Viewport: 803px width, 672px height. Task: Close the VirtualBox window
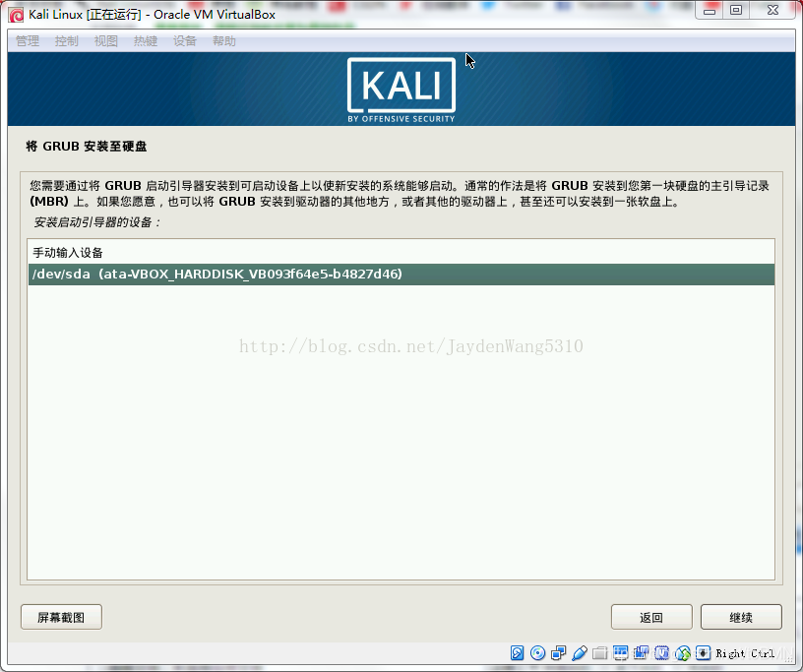pyautogui.click(x=772, y=10)
